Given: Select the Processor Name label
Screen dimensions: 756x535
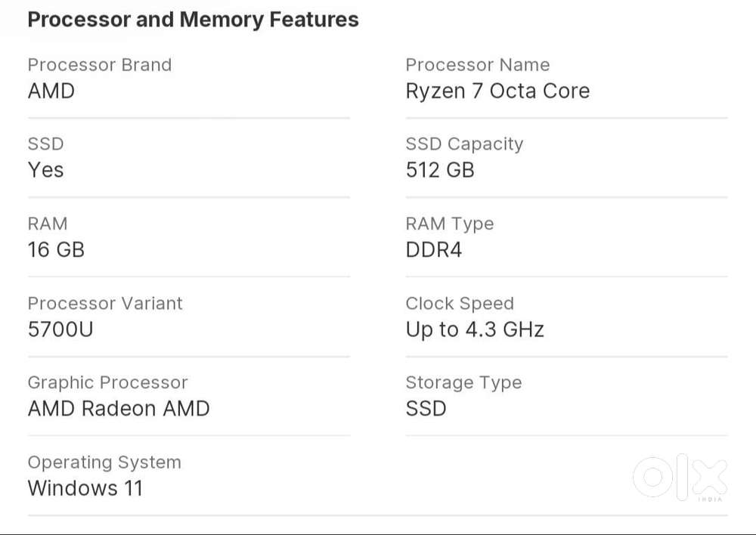Looking at the screenshot, I should pos(477,65).
